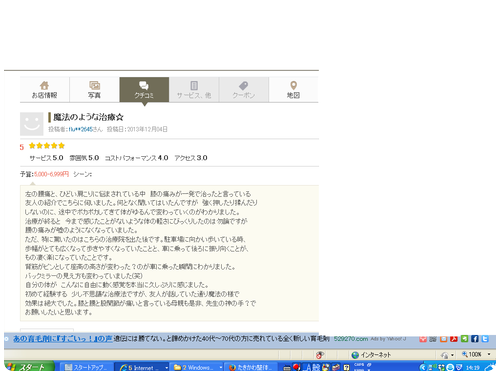The width and height of the screenshot is (500, 375).
Task: Share the page on Twitter
Action: pyautogui.click(x=485, y=339)
